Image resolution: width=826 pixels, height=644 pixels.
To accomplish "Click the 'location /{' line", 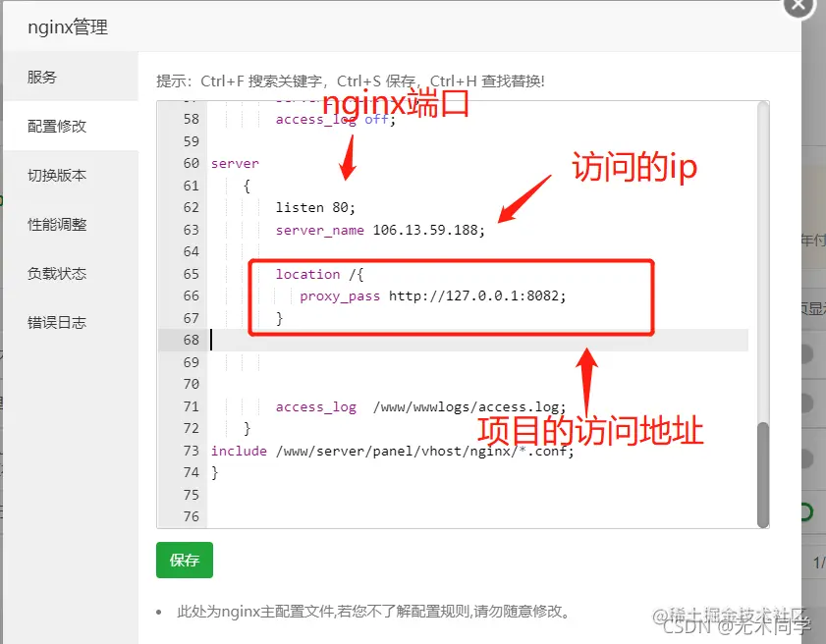I will pyautogui.click(x=319, y=274).
